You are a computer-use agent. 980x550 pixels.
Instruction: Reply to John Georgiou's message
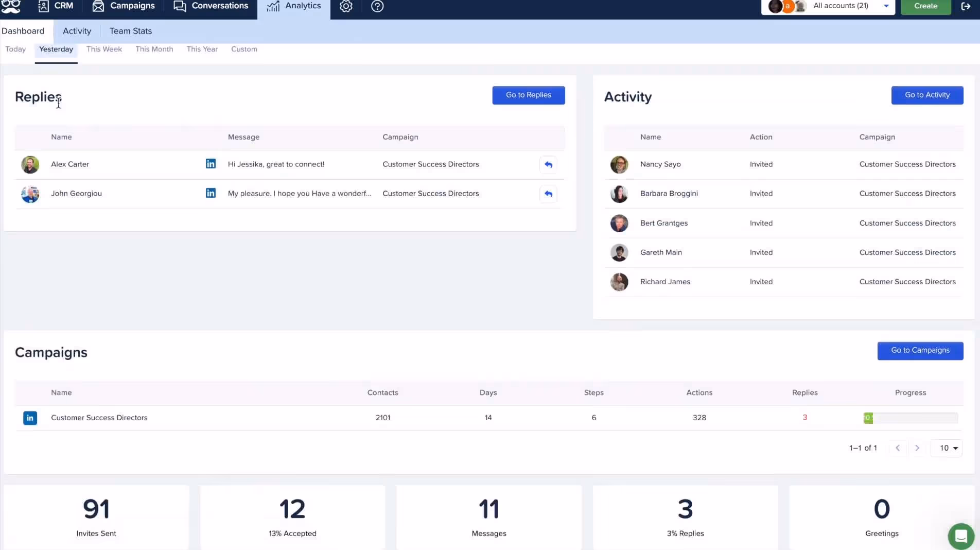pos(548,194)
